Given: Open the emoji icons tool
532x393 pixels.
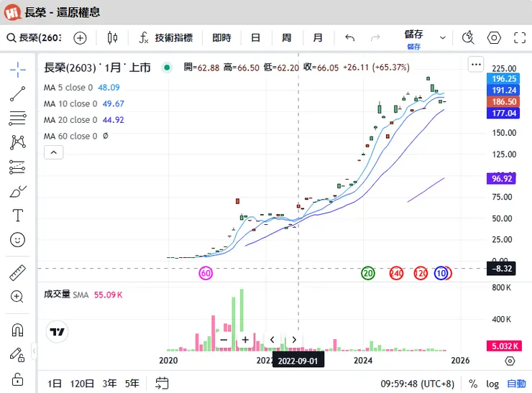Looking at the screenshot, I should (x=18, y=240).
